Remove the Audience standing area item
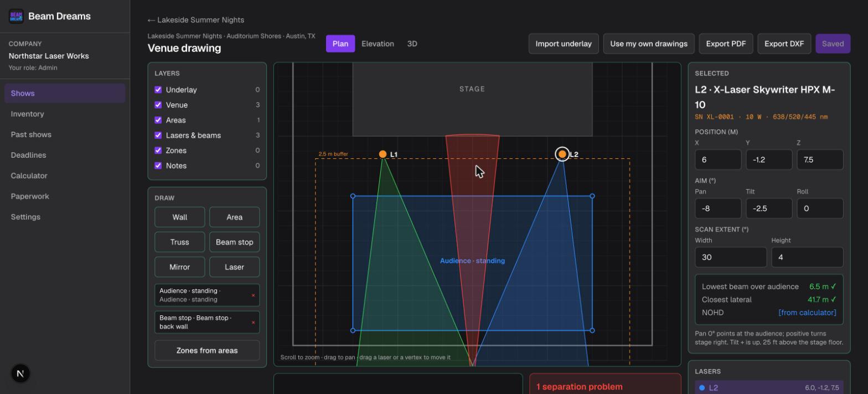This screenshot has height=394, width=868. point(254,295)
